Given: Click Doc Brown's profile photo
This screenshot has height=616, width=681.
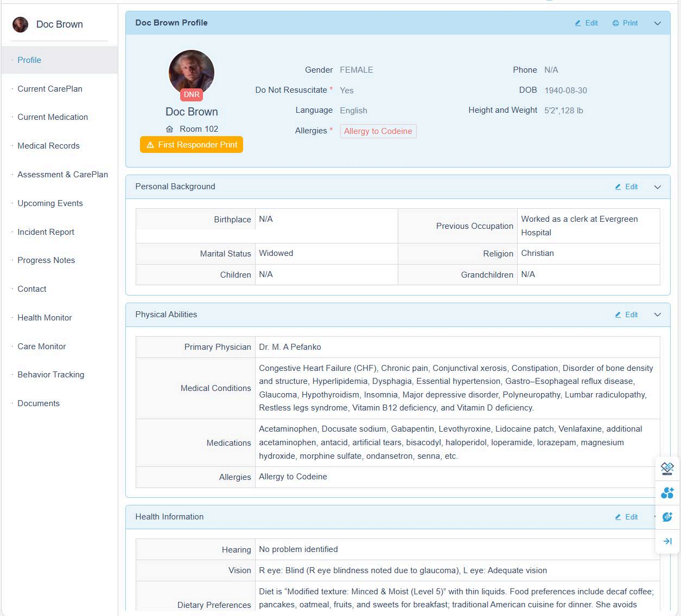Looking at the screenshot, I should pos(192,72).
